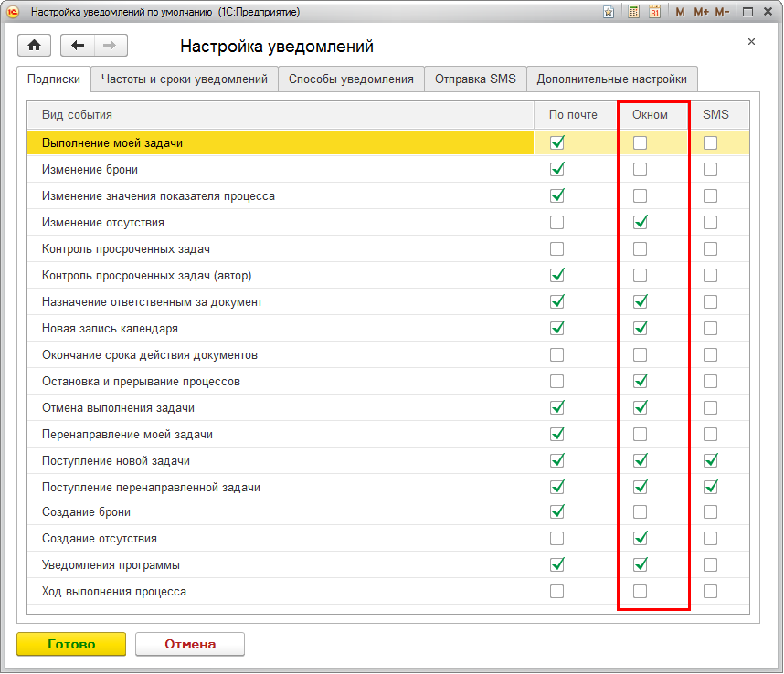Screen dimensions: 784x674
Task: Switch to the Отправка SMS tab
Action: click(x=475, y=79)
